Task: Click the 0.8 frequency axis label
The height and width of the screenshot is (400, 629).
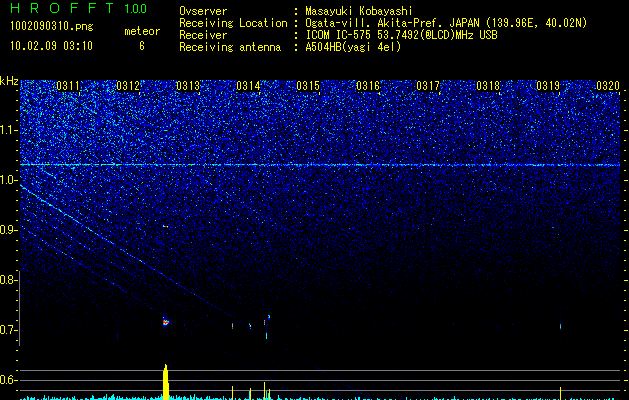Action: click(8, 280)
